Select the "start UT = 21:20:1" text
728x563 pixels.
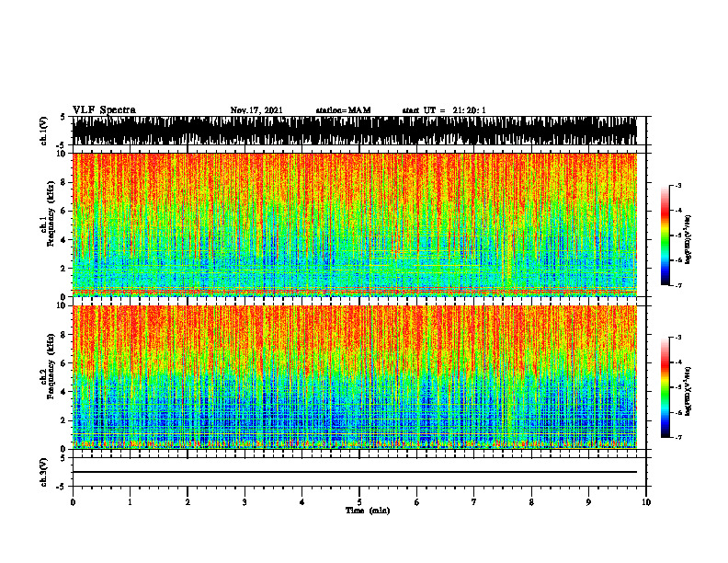click(444, 110)
